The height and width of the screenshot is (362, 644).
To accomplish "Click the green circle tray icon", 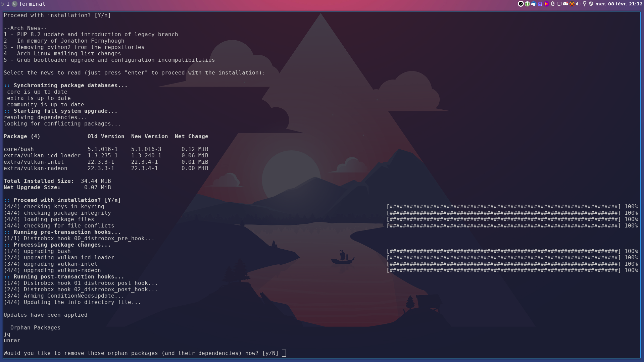I will point(528,4).
